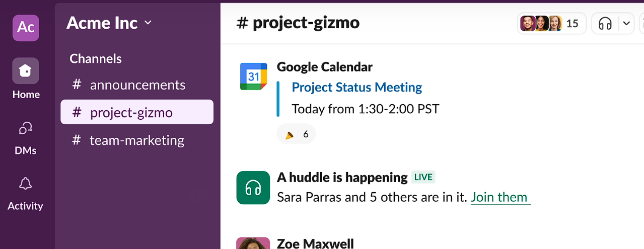Select the project-gizmo channel in sidebar
The image size is (644, 249).
[137, 112]
